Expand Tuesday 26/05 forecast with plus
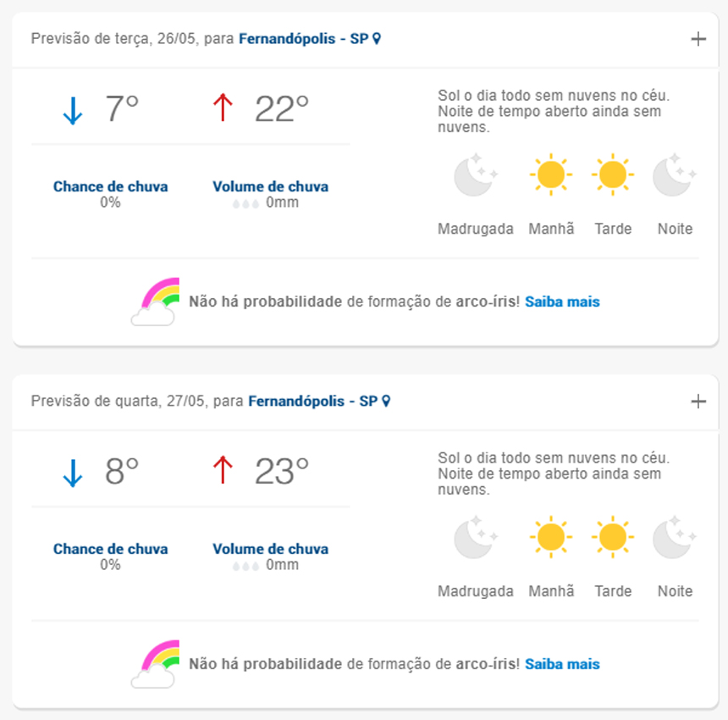 [698, 39]
